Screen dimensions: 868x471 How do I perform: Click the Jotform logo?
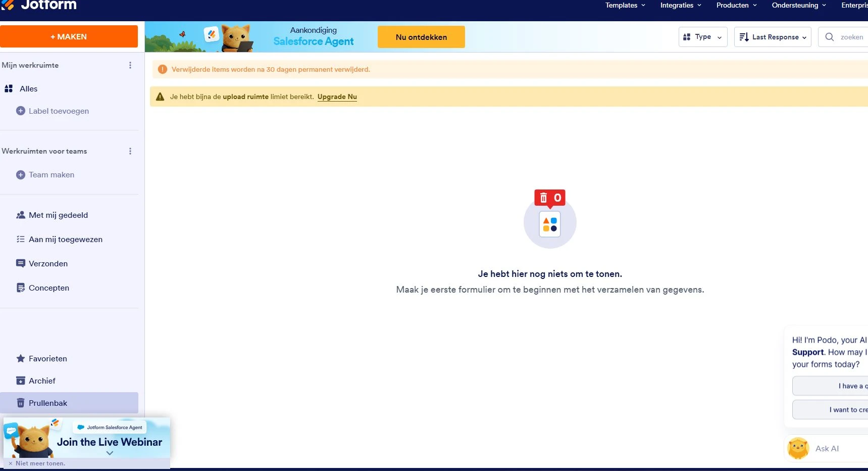39,6
